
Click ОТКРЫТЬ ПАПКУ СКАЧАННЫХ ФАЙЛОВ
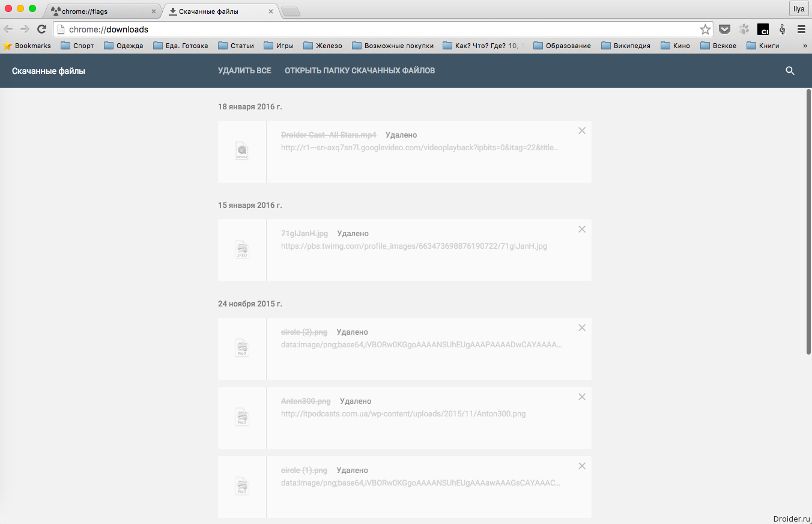coord(360,71)
